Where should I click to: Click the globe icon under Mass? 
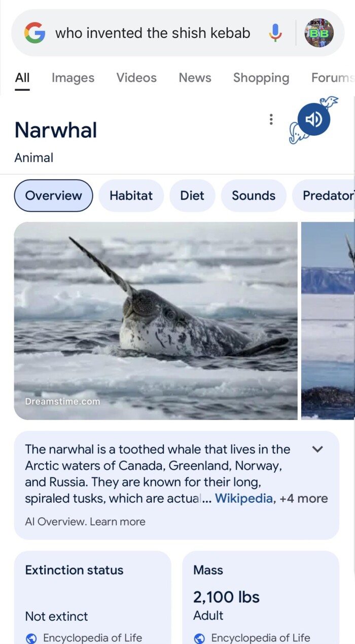200,638
